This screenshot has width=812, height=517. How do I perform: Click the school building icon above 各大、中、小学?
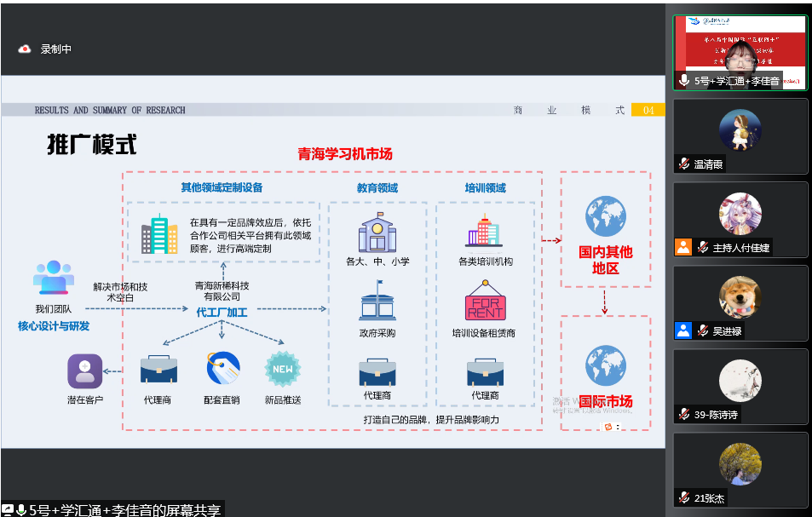[377, 233]
